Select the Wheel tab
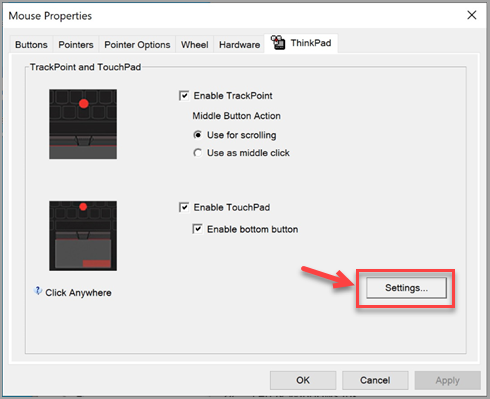Viewport: 490px width, 399px height. coord(194,45)
